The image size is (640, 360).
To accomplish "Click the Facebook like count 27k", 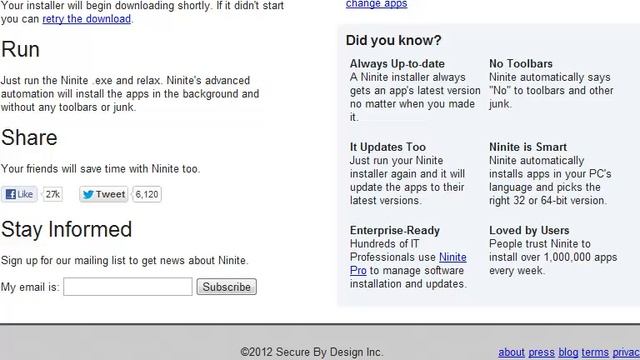I will (x=53, y=194).
